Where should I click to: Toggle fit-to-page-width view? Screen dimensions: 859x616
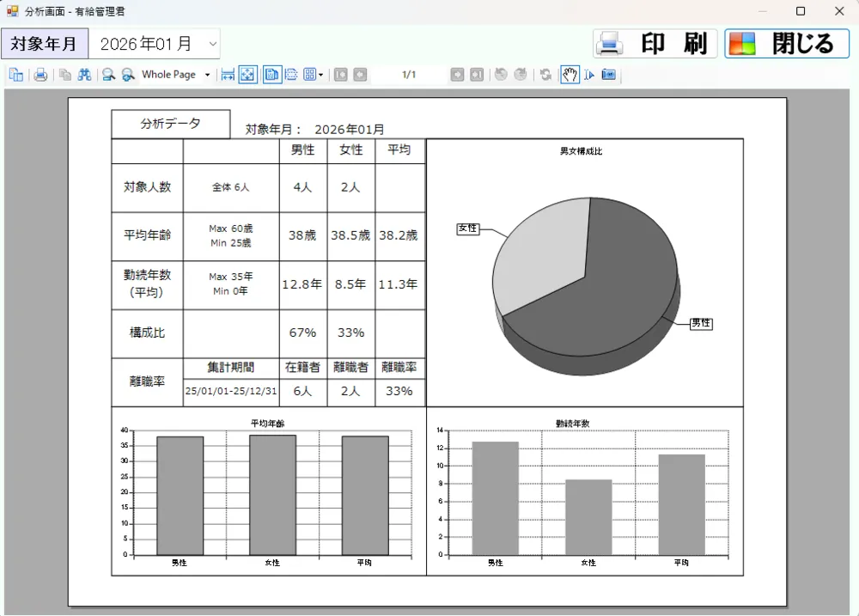(x=228, y=75)
